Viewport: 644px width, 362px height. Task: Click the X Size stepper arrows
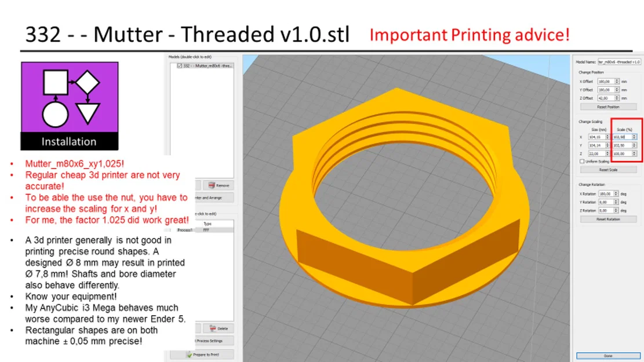[x=607, y=137]
